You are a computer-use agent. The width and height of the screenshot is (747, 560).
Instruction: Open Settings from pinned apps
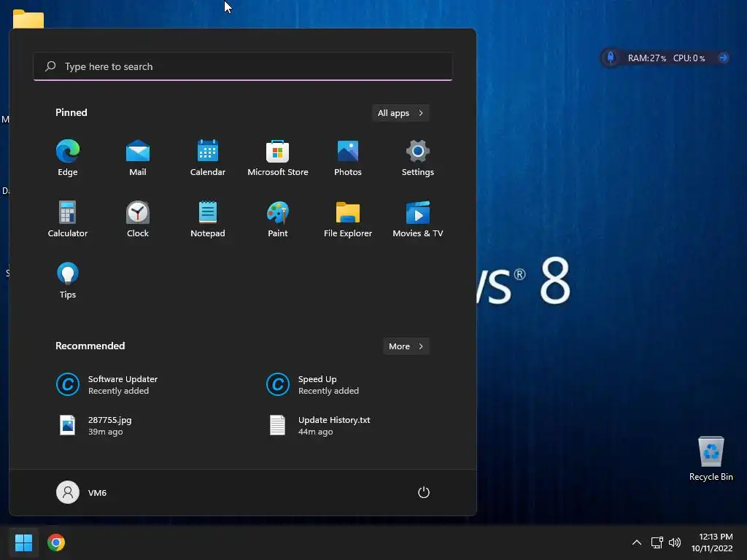[x=418, y=157]
